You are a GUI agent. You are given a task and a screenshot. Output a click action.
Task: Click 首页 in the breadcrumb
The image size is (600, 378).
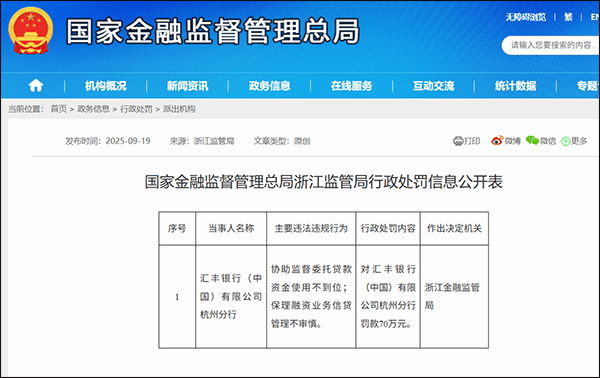point(59,109)
